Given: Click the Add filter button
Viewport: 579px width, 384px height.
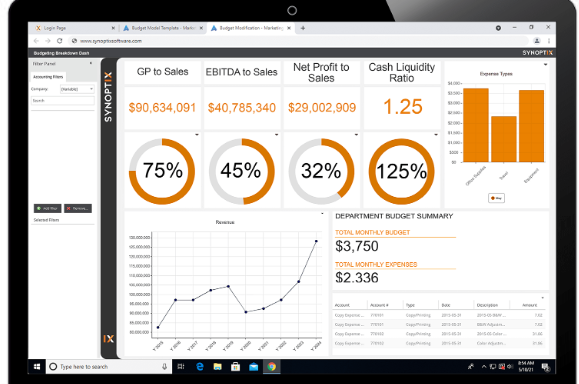Looking at the screenshot, I should [48, 209].
